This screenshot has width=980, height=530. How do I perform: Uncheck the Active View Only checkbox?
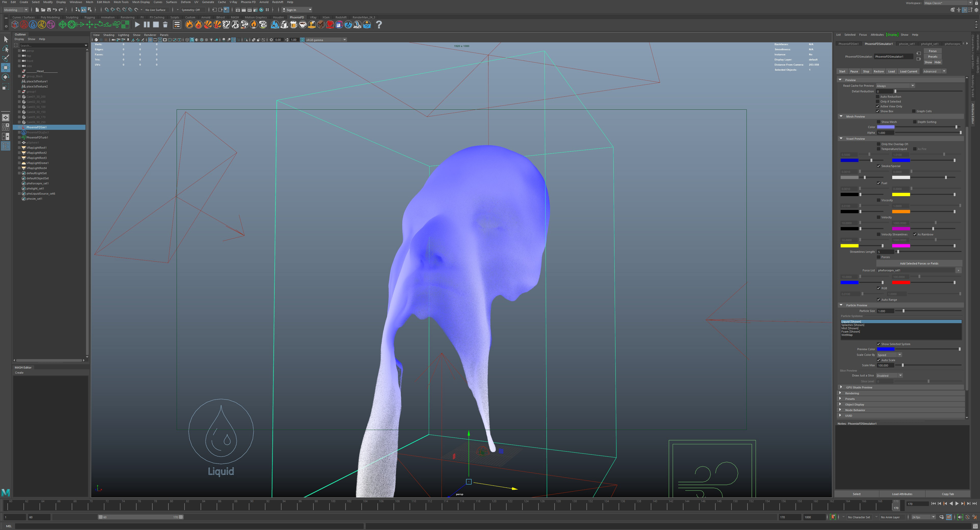coord(878,106)
